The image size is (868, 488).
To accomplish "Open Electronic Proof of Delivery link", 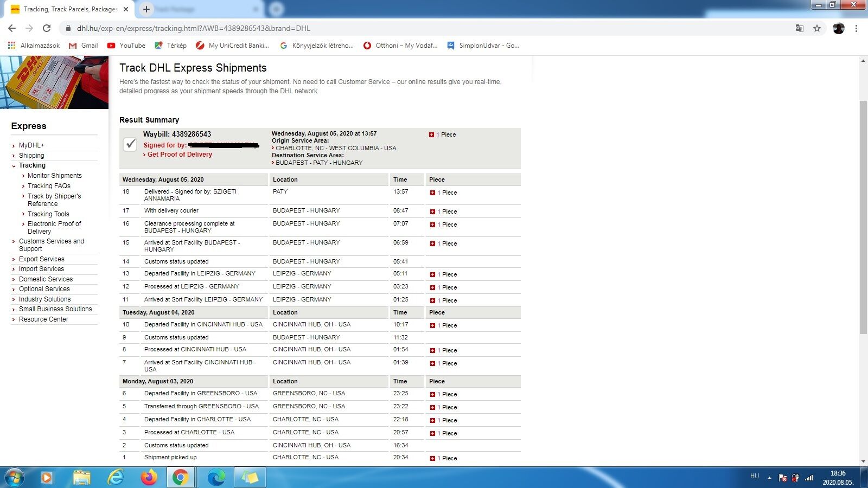I will [54, 228].
